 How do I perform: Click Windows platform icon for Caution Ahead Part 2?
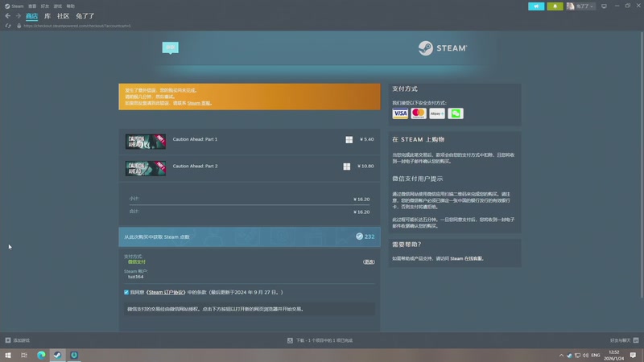pyautogui.click(x=347, y=167)
